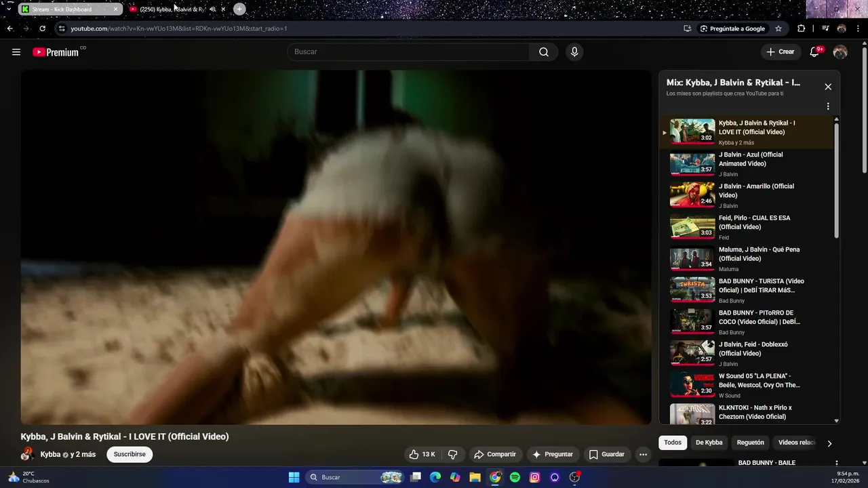This screenshot has width=868, height=488.
Task: Open the YouTube account avatar menu
Action: (x=840, y=52)
